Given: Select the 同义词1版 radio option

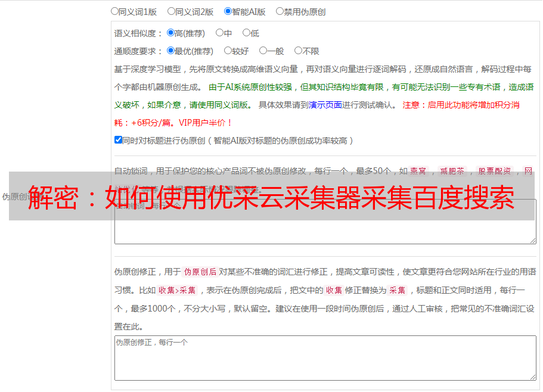Looking at the screenshot, I should (114, 11).
